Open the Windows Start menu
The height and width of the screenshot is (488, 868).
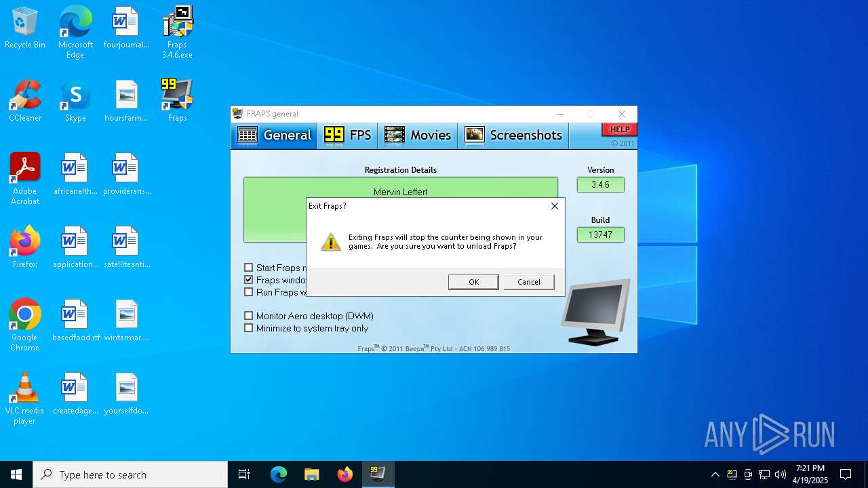click(16, 474)
